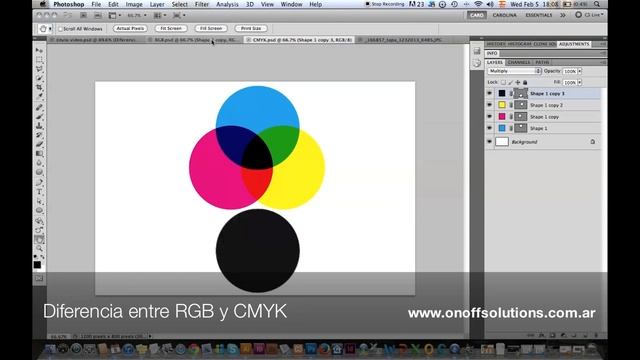Switch to the Paths tab
The image size is (640, 360).
(x=542, y=62)
